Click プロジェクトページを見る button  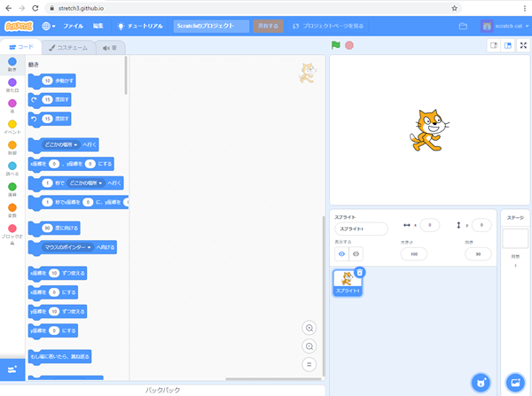[x=328, y=26]
